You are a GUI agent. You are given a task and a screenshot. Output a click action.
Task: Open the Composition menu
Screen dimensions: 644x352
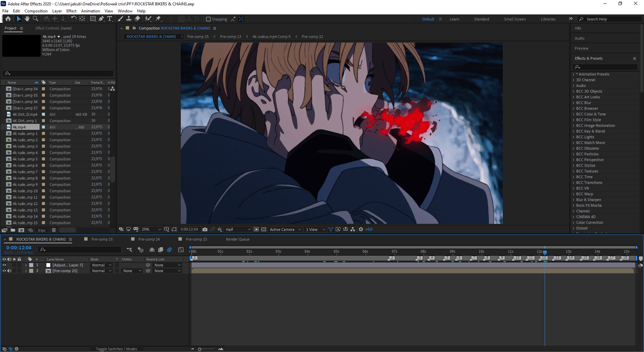pos(36,11)
